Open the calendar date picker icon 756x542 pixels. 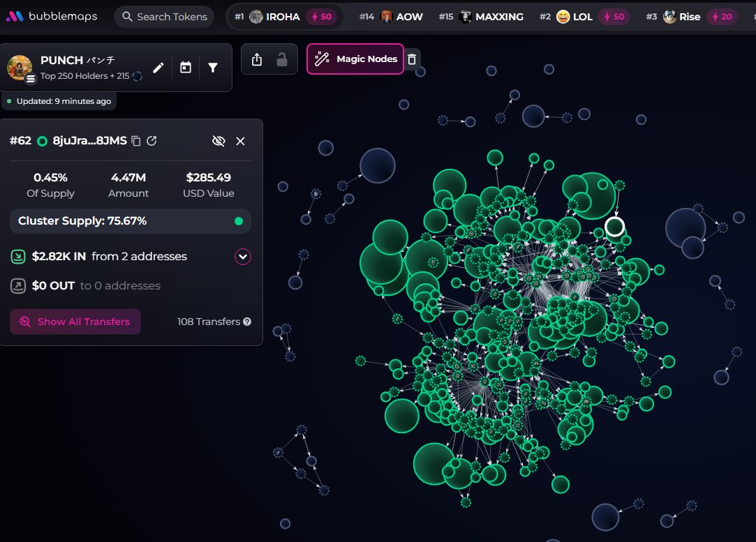click(186, 68)
